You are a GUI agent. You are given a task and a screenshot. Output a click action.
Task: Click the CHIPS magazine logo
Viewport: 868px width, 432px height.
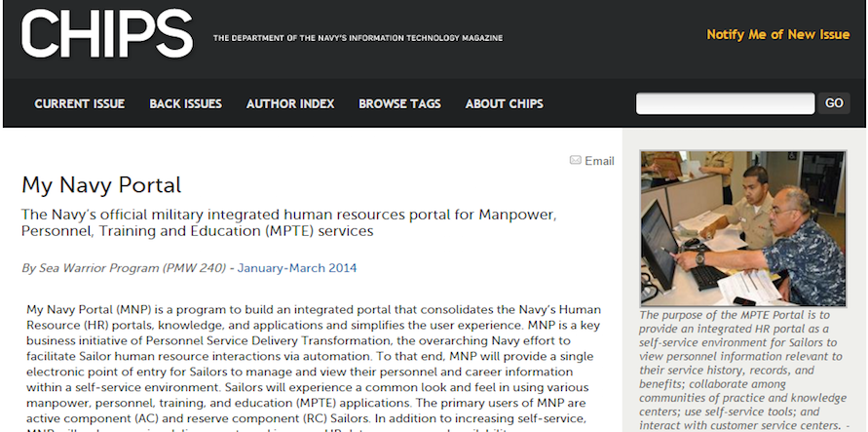click(107, 34)
